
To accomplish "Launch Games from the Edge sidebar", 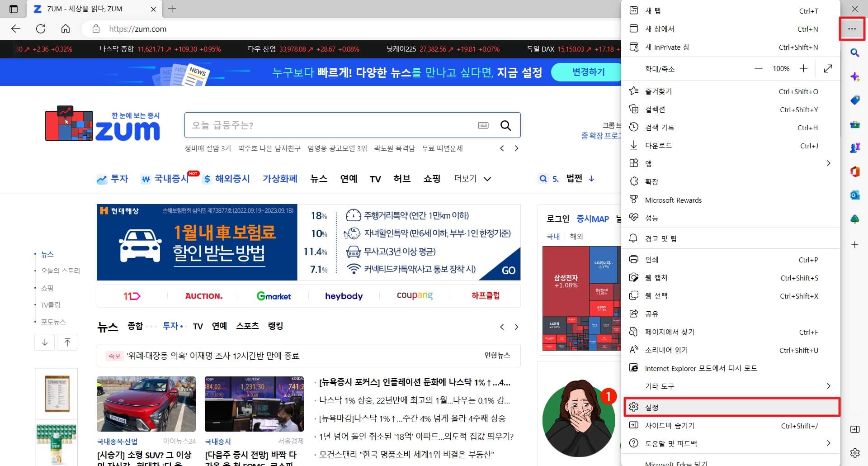I will [855, 147].
